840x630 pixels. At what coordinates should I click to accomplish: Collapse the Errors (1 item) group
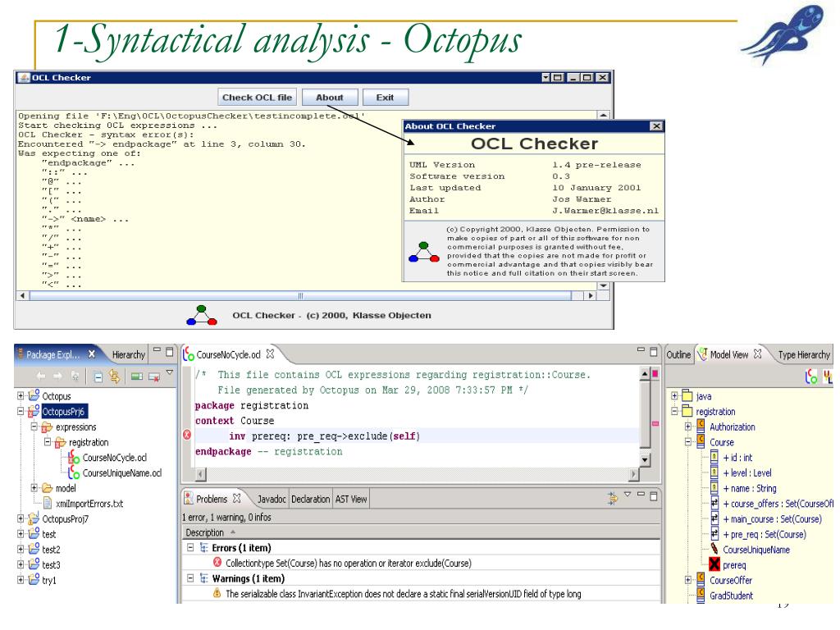point(190,547)
